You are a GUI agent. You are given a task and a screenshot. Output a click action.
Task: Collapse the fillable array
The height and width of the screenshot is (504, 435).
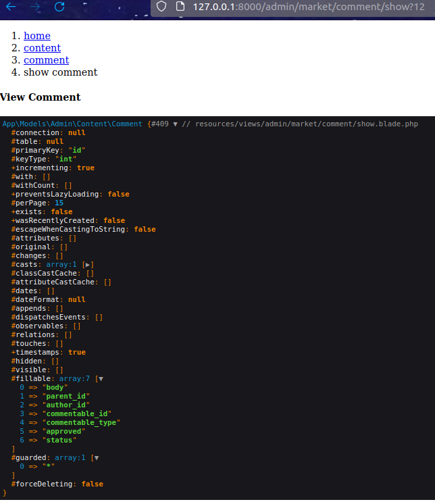101,379
